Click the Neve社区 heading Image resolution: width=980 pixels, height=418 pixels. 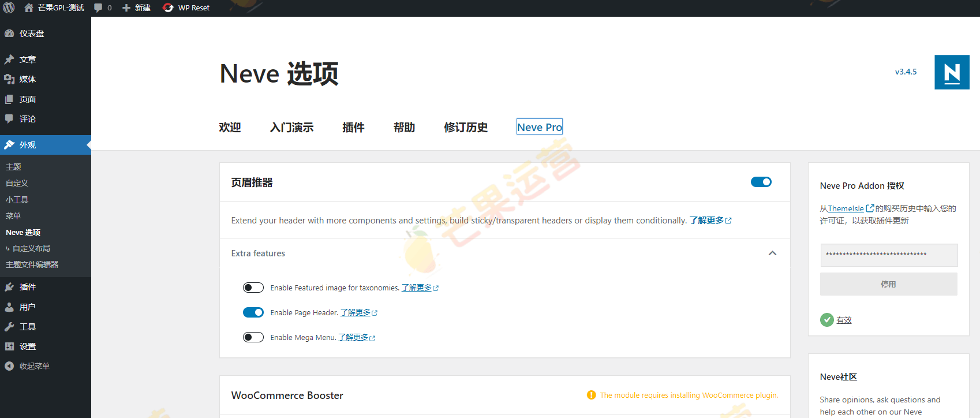(838, 377)
